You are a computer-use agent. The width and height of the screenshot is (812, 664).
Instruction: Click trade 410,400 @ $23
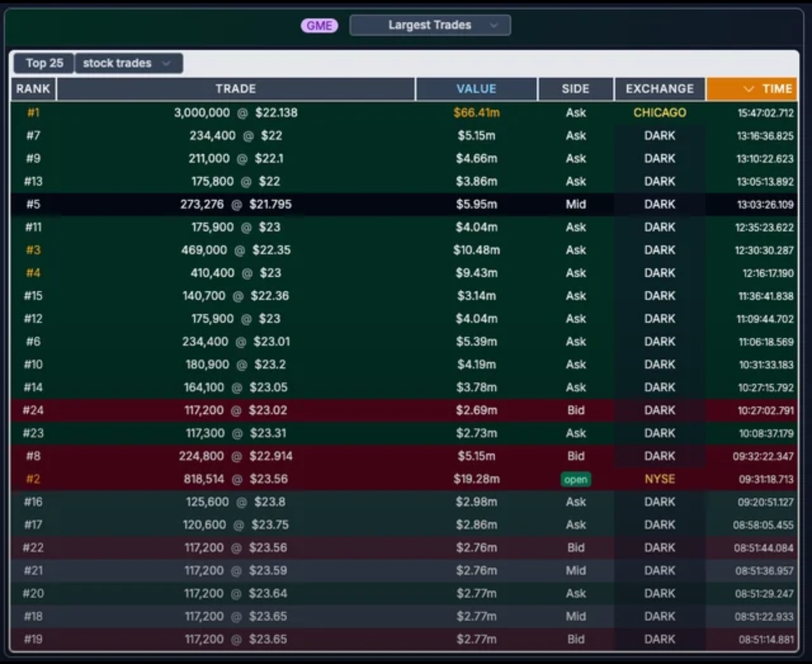click(x=236, y=273)
